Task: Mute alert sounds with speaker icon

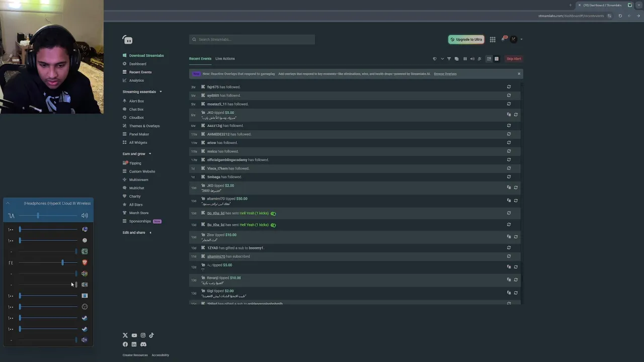Action: (472, 59)
